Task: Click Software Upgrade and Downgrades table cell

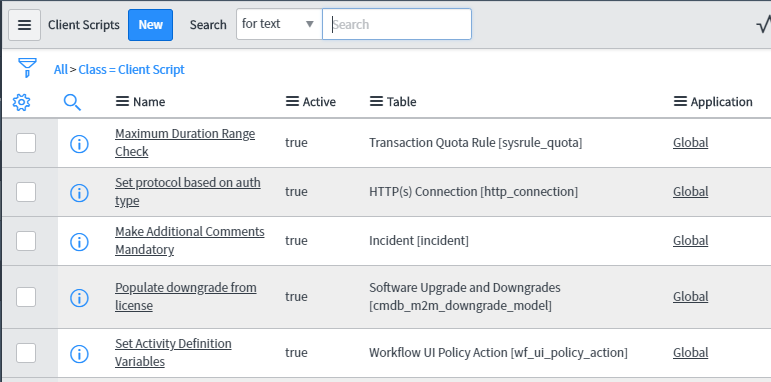Action: pos(465,296)
